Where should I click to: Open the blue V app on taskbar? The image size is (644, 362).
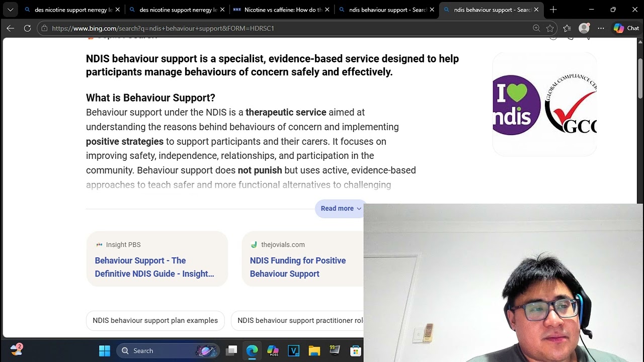coord(294,350)
